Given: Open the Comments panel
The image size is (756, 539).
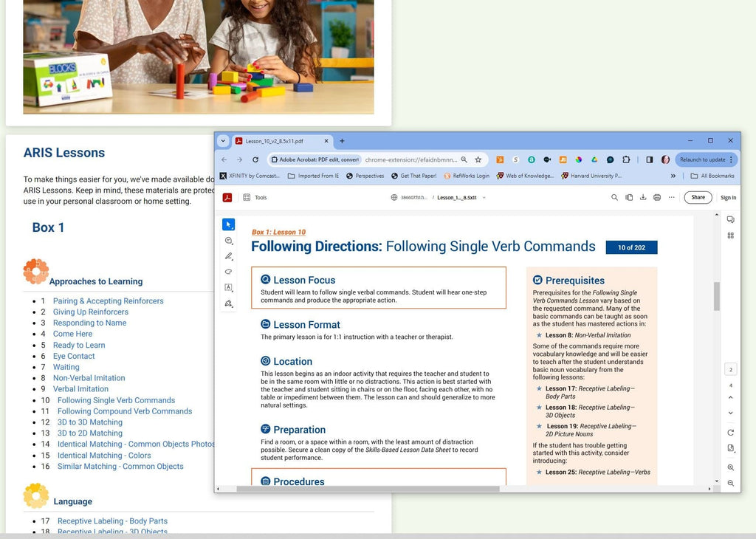Looking at the screenshot, I should click(731, 219).
